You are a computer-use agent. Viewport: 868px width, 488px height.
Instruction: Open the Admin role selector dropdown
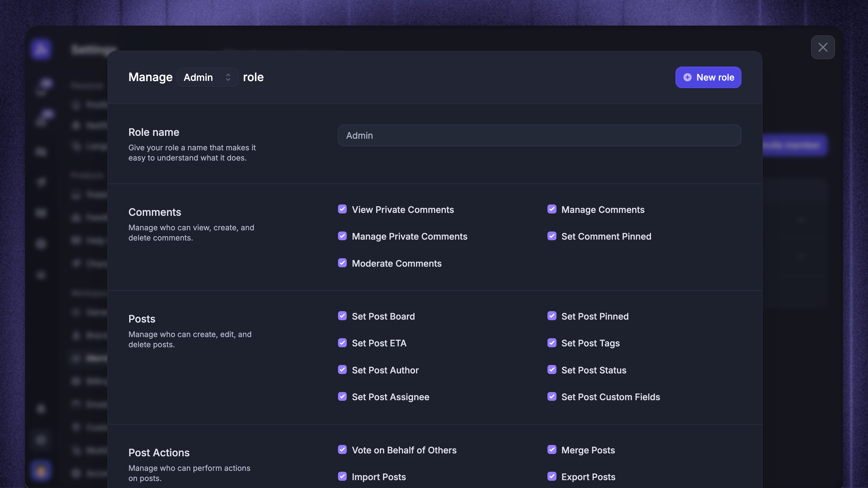pos(208,77)
